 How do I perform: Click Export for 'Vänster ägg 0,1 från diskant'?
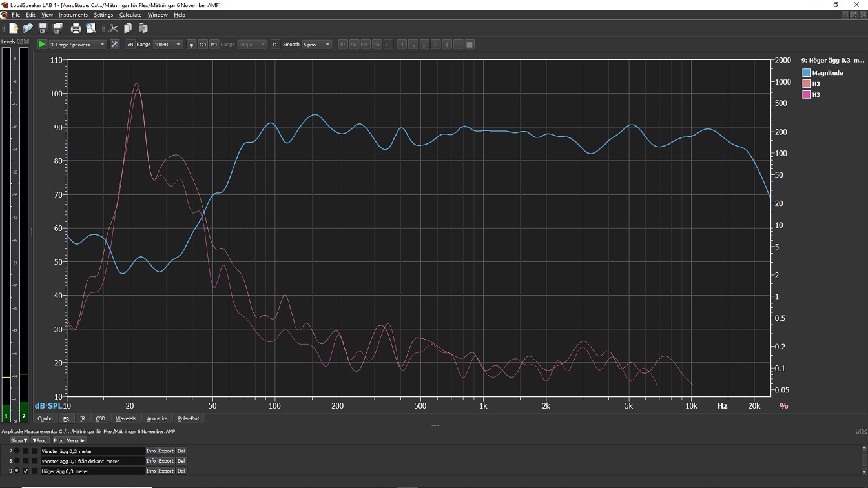click(166, 461)
